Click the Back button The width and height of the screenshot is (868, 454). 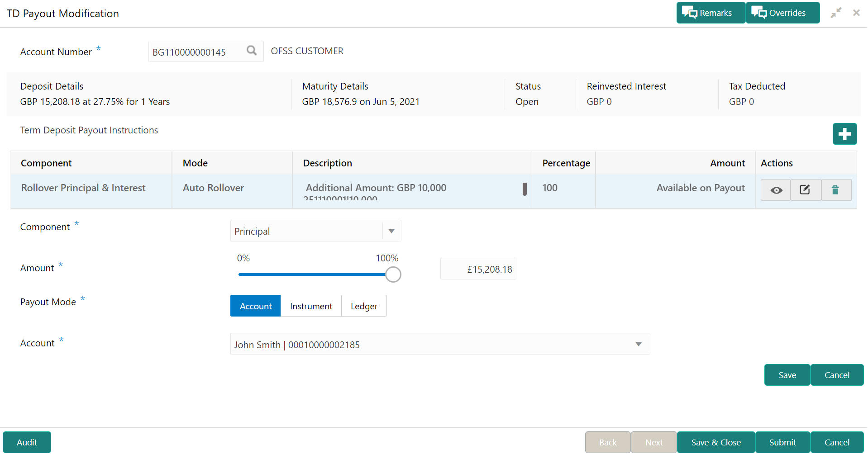[608, 442]
